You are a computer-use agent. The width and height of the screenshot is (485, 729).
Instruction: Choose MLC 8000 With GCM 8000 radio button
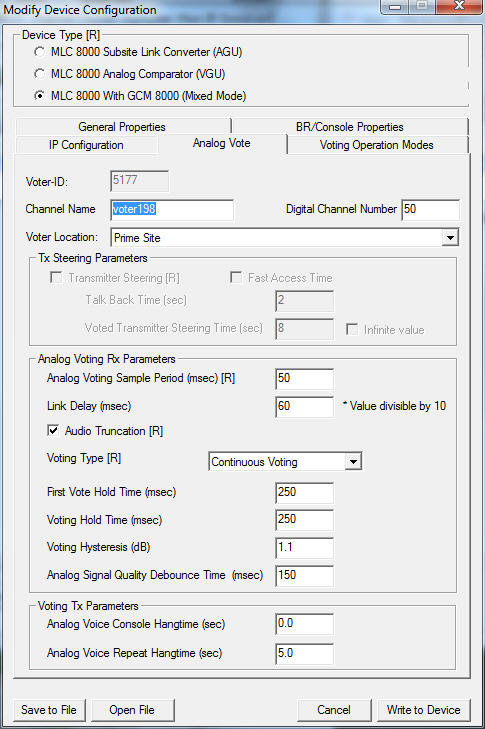pyautogui.click(x=40, y=96)
